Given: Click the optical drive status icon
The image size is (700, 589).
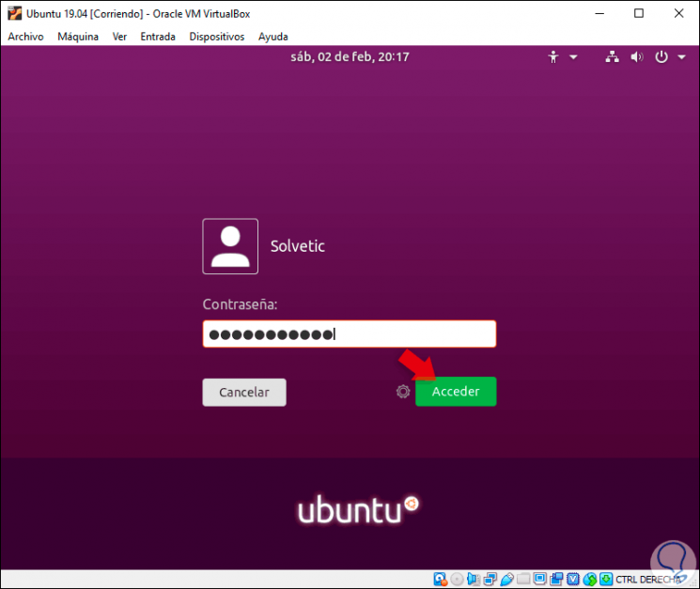Looking at the screenshot, I should coord(457,580).
